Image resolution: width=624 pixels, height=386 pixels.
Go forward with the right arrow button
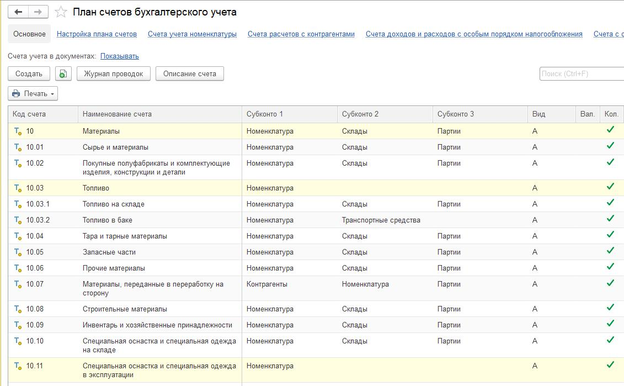pyautogui.click(x=38, y=12)
